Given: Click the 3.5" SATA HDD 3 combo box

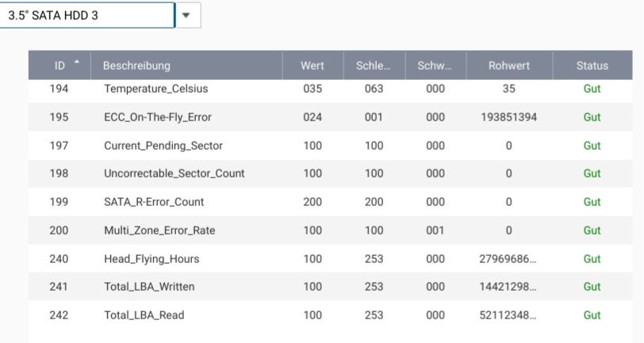Looking at the screenshot, I should [x=86, y=15].
